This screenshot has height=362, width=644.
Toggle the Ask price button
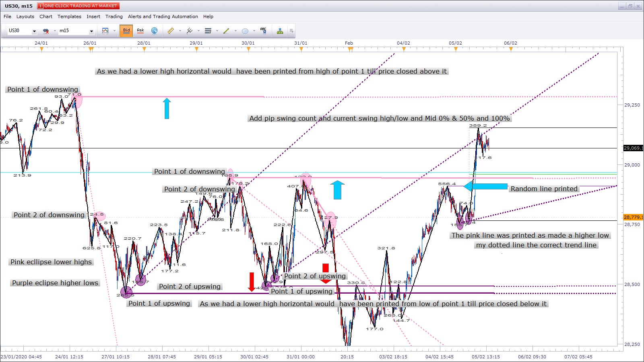(x=140, y=31)
